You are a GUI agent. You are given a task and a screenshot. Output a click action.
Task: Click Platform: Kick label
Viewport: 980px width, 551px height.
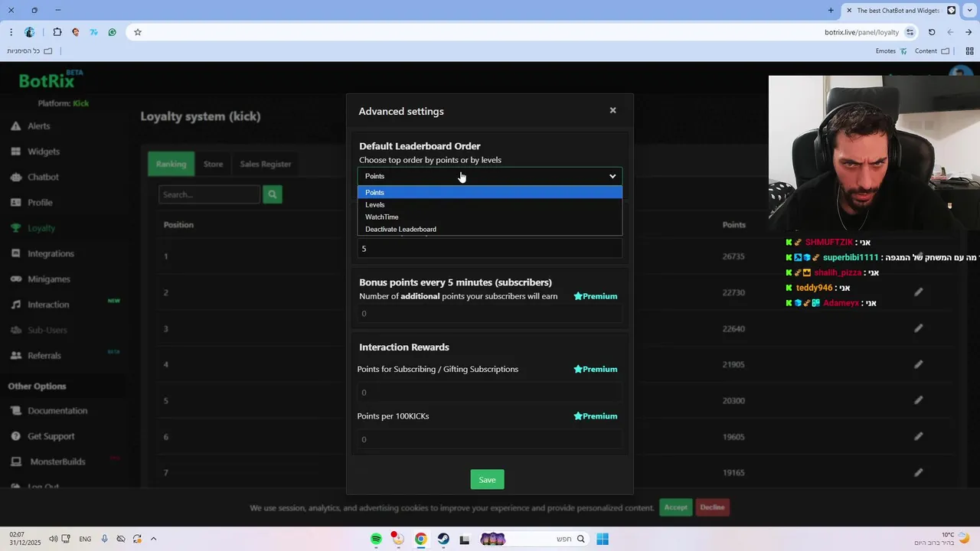64,103
